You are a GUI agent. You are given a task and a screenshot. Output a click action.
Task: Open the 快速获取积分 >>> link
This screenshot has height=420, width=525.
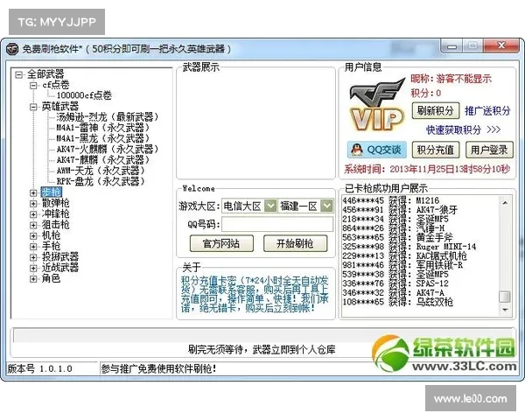click(464, 130)
